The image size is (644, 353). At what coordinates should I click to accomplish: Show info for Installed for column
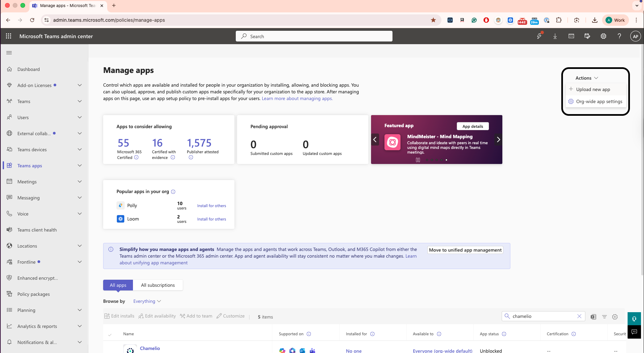click(x=372, y=334)
